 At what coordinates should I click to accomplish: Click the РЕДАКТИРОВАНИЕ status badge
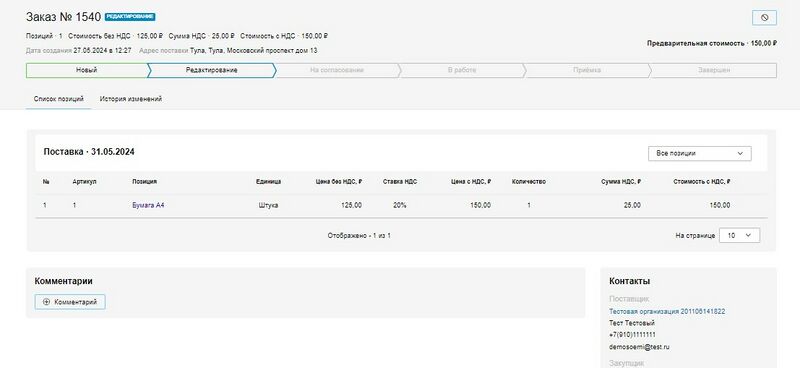pyautogui.click(x=130, y=17)
